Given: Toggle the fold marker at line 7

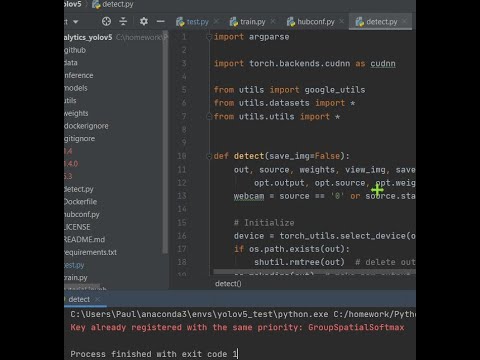Looking at the screenshot, I should (209, 117).
